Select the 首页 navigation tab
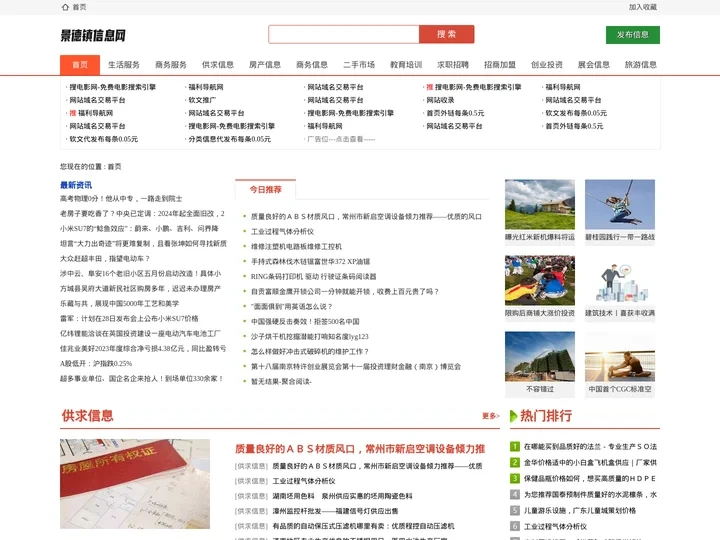720x540 pixels. coord(80,65)
